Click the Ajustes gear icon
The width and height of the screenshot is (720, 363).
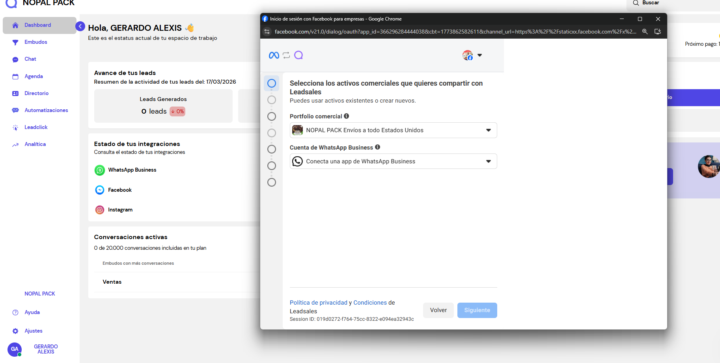click(15, 331)
